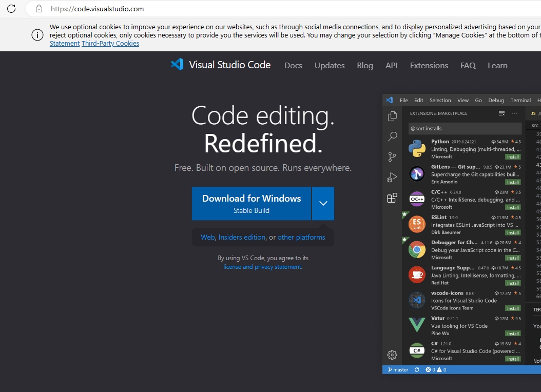Reload the page with the refresh icon

pos(11,9)
